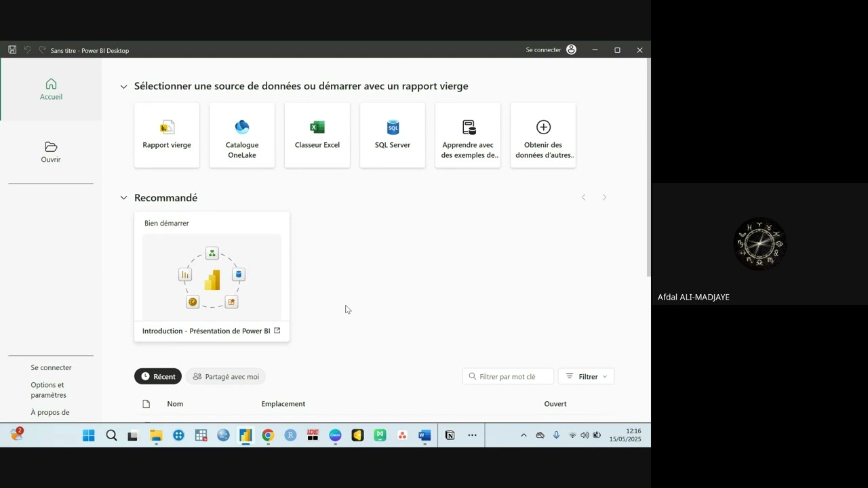Collapse the Recommandé section
Screen dimensions: 868x488
[123, 198]
